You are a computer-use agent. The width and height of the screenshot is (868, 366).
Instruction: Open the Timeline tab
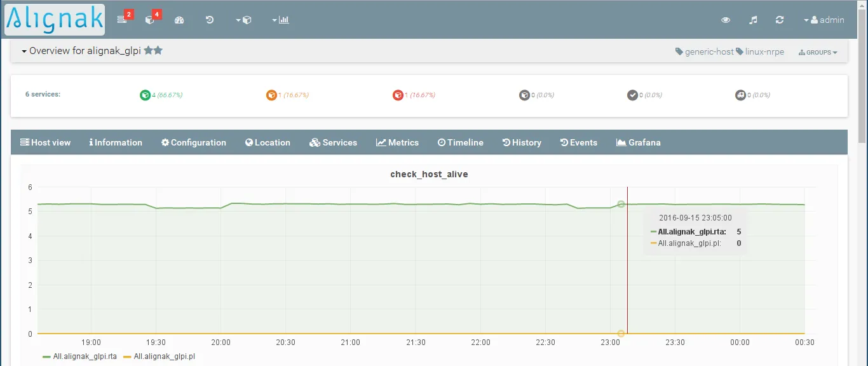(460, 142)
